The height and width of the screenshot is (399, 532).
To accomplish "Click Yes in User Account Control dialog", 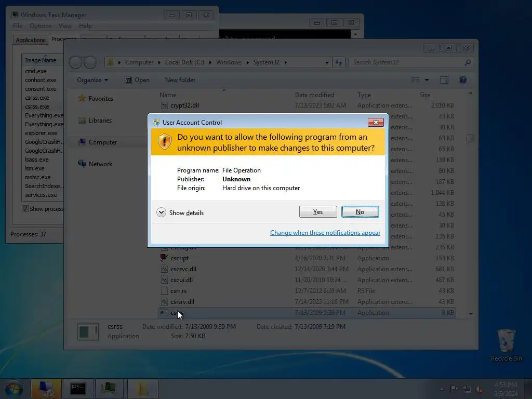I will coord(318,212).
